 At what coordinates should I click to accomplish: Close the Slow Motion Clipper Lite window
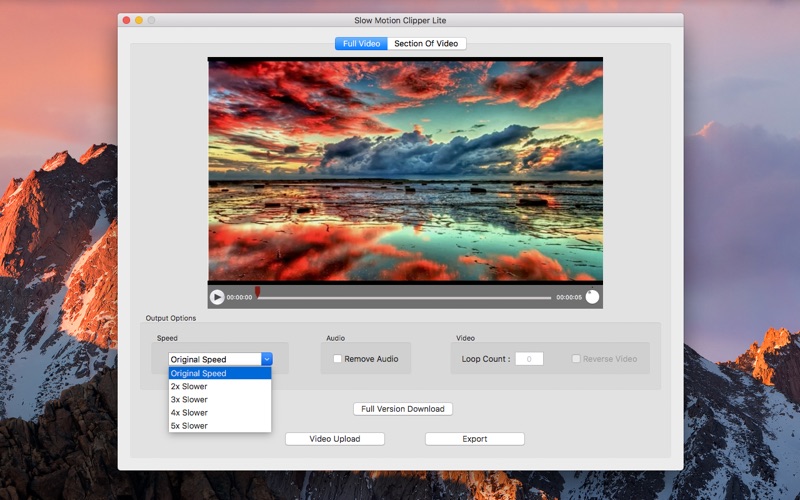(x=126, y=20)
